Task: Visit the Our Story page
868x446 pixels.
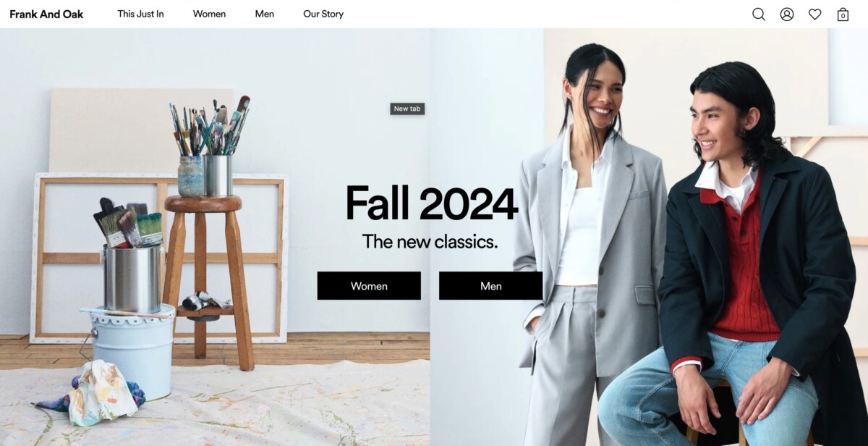Action: click(323, 14)
